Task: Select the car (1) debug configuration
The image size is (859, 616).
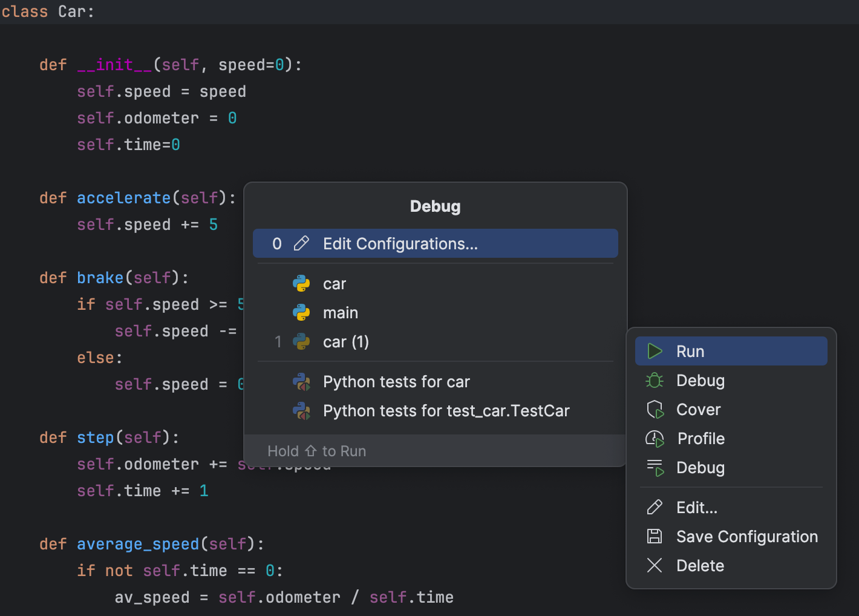Action: (x=345, y=341)
